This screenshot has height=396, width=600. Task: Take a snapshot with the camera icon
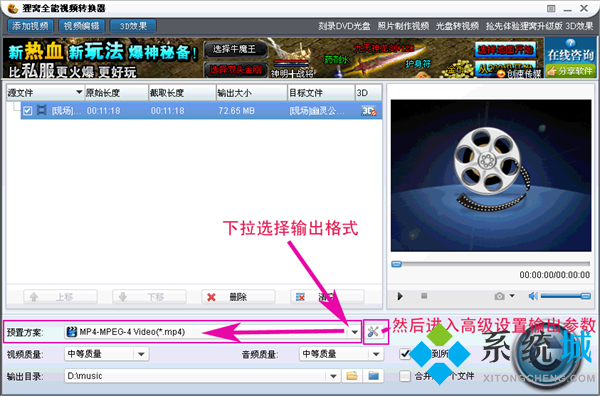499,296
